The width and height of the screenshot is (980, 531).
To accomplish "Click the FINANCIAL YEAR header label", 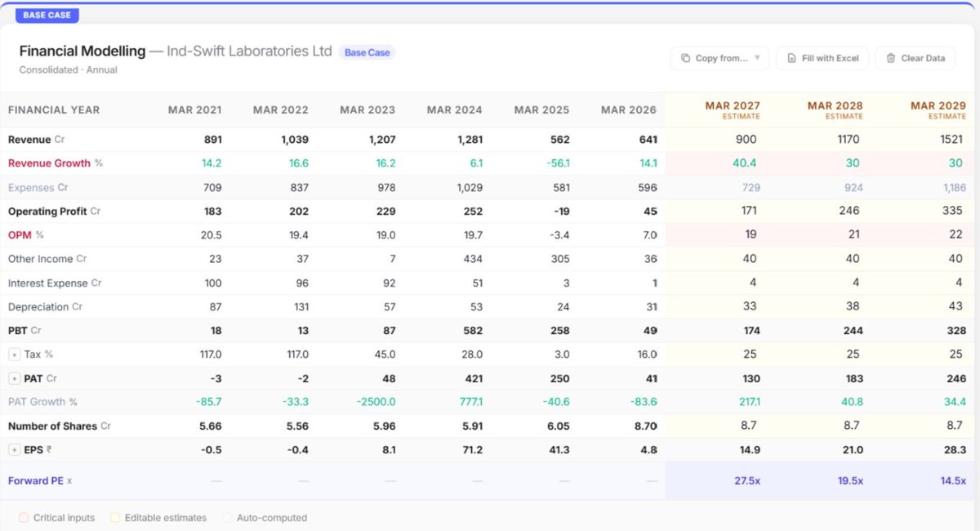I will 54,109.
